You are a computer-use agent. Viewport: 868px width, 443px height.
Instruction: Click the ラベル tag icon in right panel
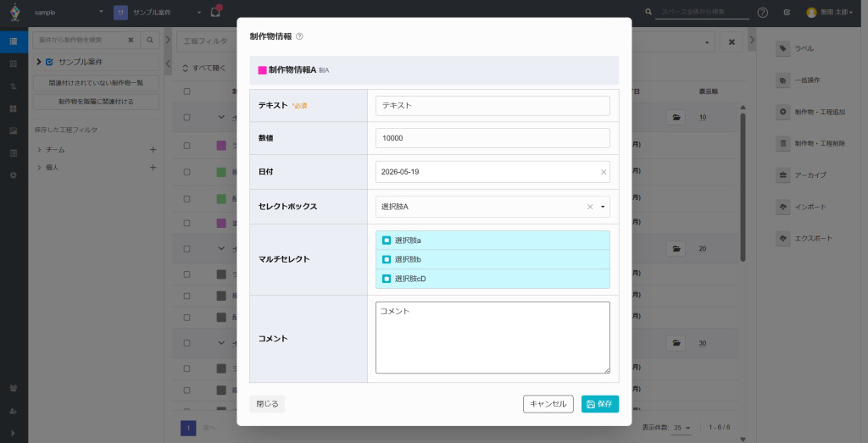coord(782,48)
